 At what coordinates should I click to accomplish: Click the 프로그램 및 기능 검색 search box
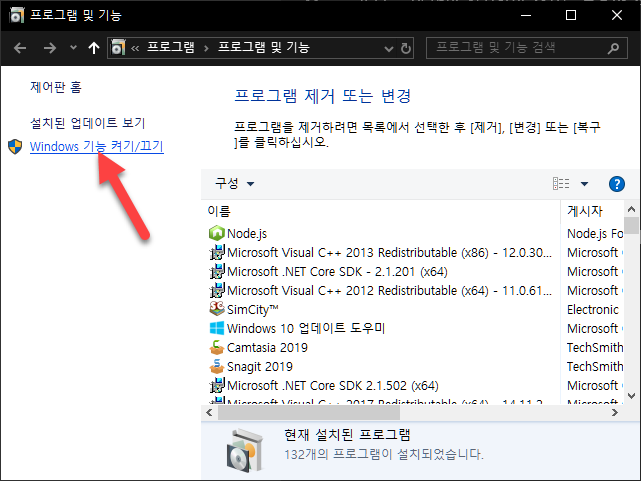[527, 48]
